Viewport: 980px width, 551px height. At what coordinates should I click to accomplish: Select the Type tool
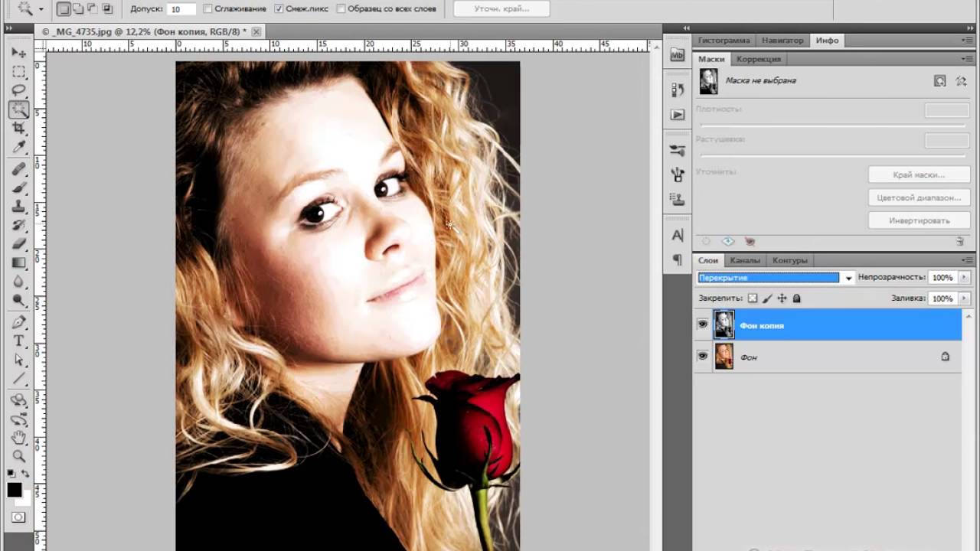19,341
